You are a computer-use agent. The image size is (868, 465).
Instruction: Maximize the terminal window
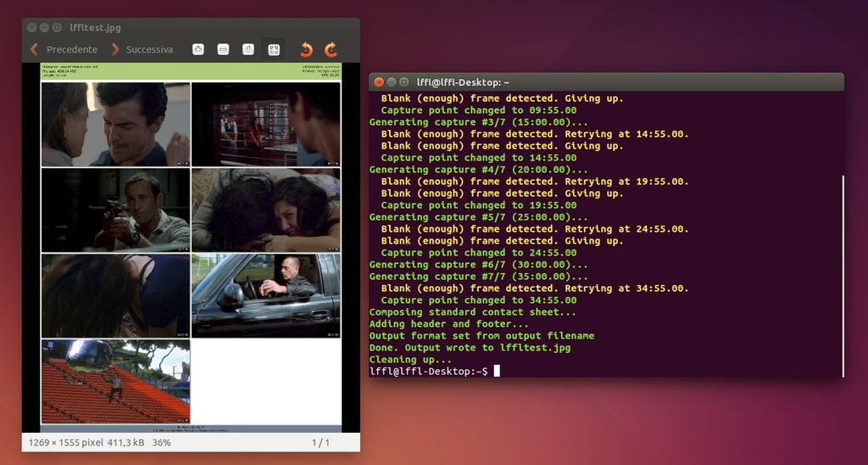click(x=404, y=82)
